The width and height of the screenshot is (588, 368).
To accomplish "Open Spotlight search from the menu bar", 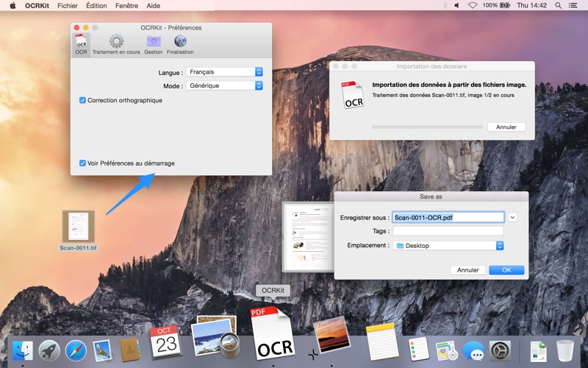I will pos(558,5).
